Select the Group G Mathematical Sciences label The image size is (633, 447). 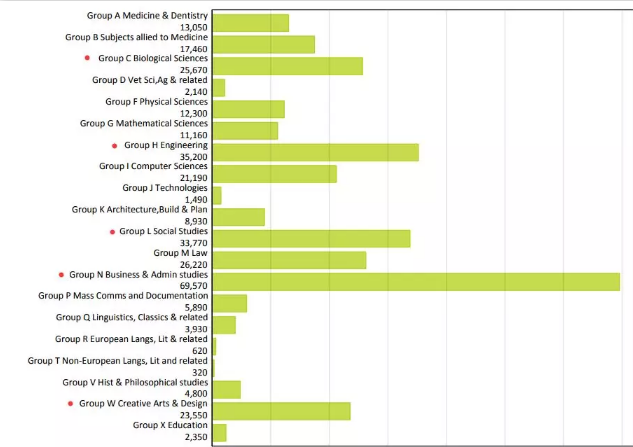[144, 123]
